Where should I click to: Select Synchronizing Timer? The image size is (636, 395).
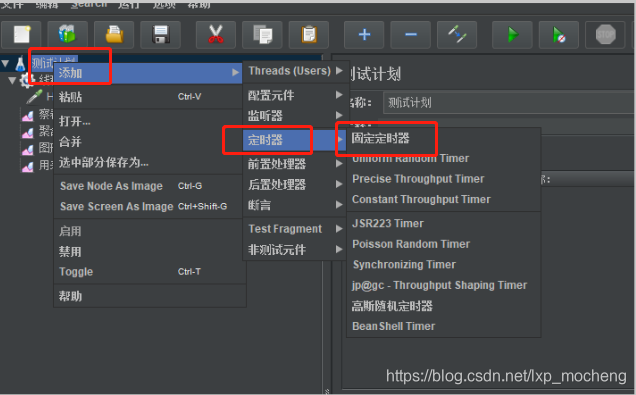[444, 265]
